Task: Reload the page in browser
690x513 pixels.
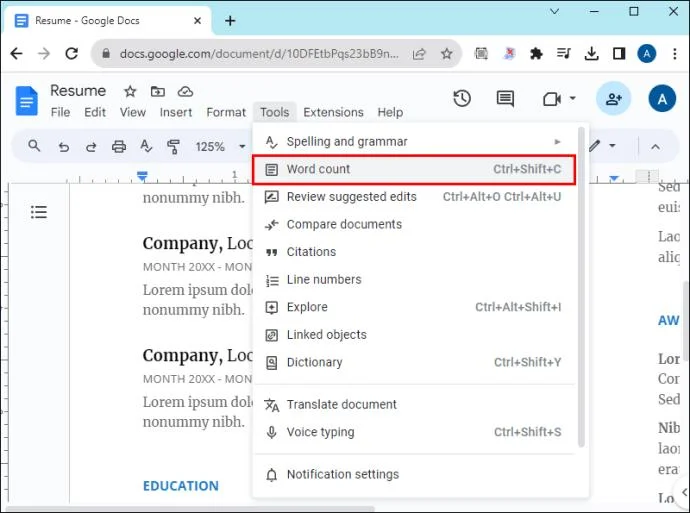Action: (x=71, y=54)
